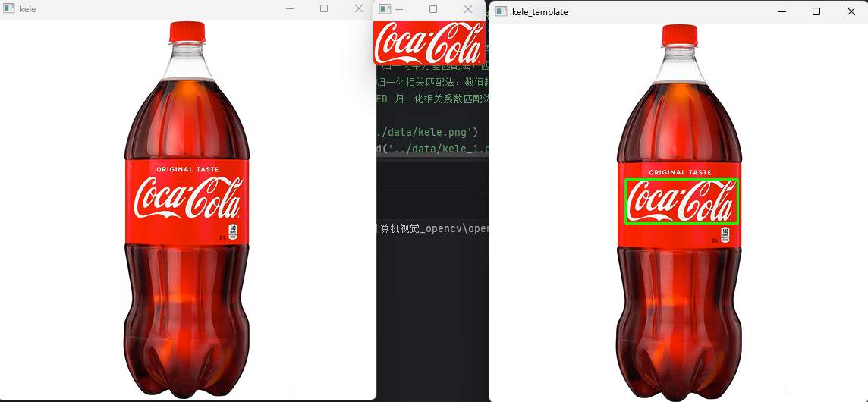The image size is (868, 402).
Task: Click the kele_template window app icon
Action: tap(501, 11)
